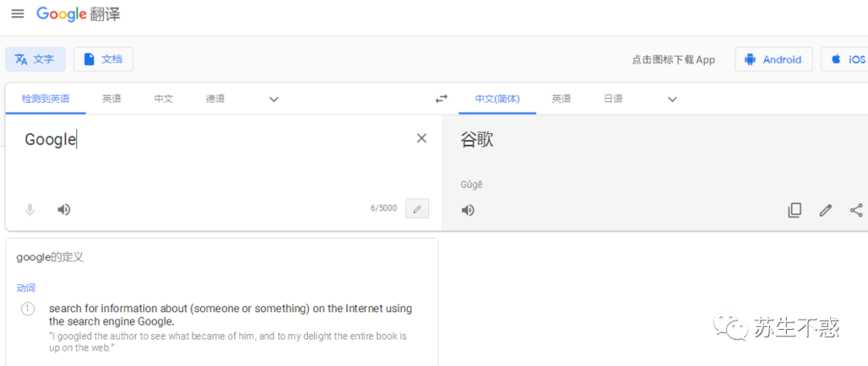Image resolution: width=868 pixels, height=366 pixels.
Task: Click the 动词 part-of-speech label
Action: [26, 287]
